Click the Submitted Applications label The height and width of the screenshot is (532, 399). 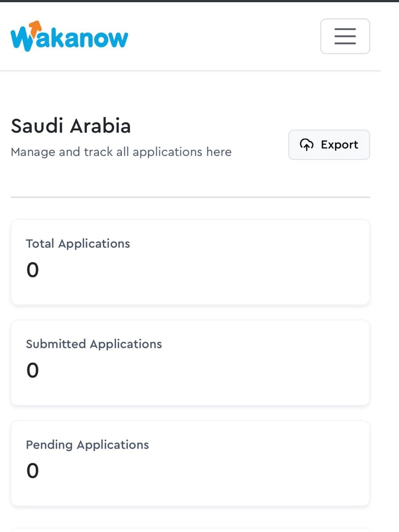94,344
